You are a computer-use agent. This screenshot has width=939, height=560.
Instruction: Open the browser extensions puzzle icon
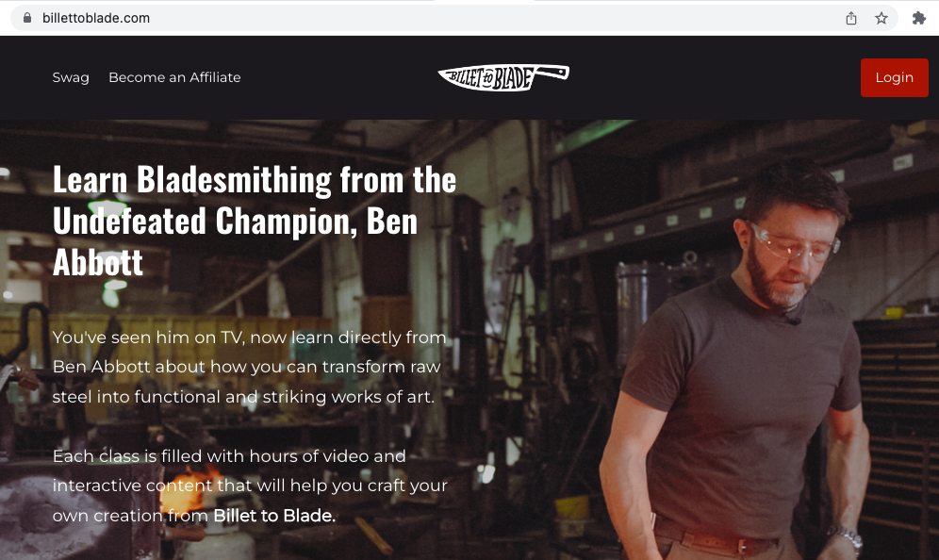918,19
